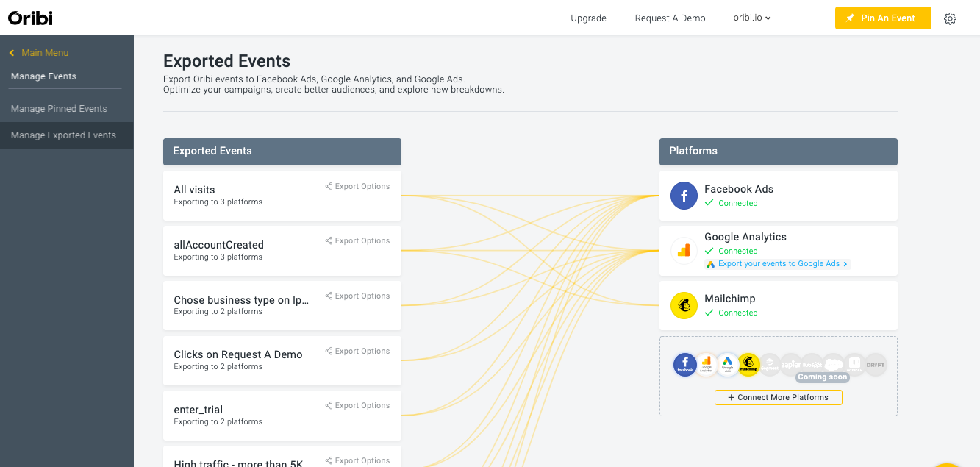
Task: Click the enter_trial event name
Action: coord(198,410)
